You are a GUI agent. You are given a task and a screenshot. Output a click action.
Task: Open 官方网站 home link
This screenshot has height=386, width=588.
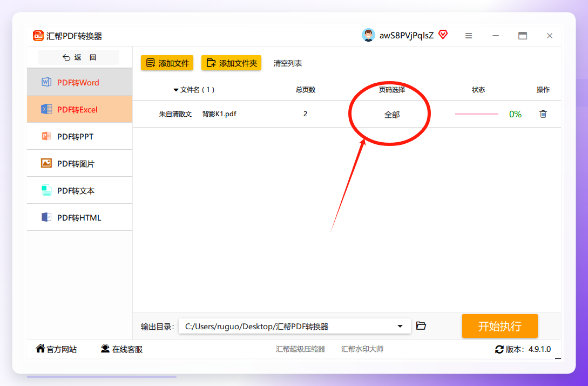(x=56, y=349)
